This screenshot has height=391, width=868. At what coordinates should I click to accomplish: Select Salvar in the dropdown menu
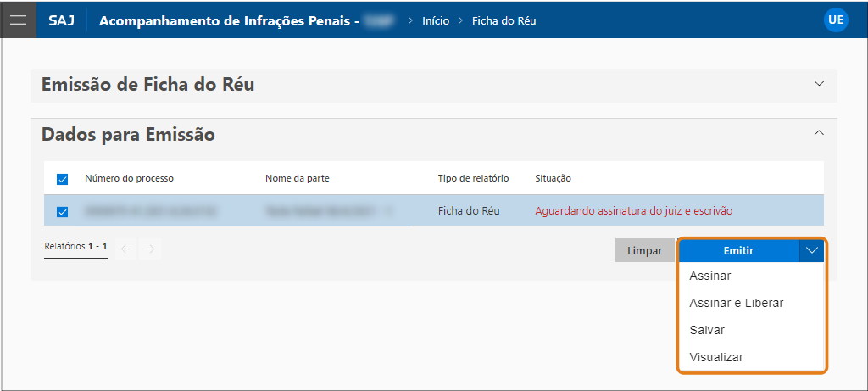(707, 330)
